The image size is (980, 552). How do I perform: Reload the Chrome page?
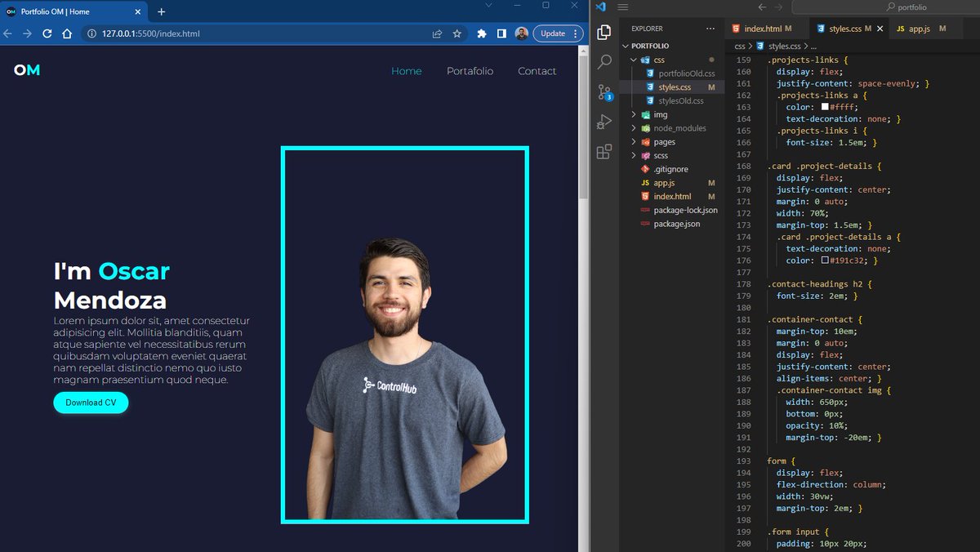pyautogui.click(x=47, y=33)
